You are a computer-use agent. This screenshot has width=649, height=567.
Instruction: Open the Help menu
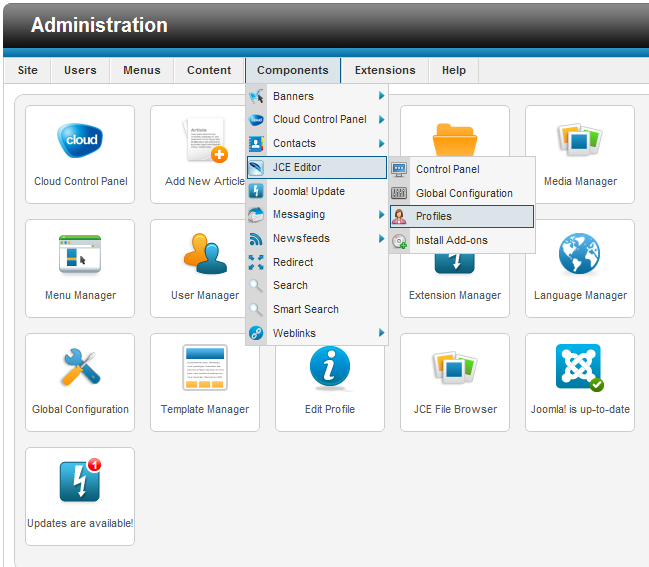[x=454, y=70]
